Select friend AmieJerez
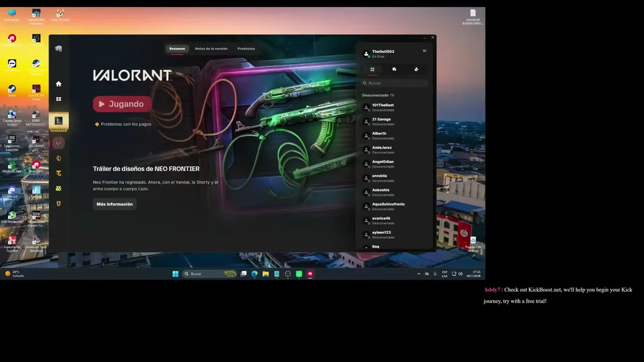Screen dimensions: 644x362 point(395,149)
